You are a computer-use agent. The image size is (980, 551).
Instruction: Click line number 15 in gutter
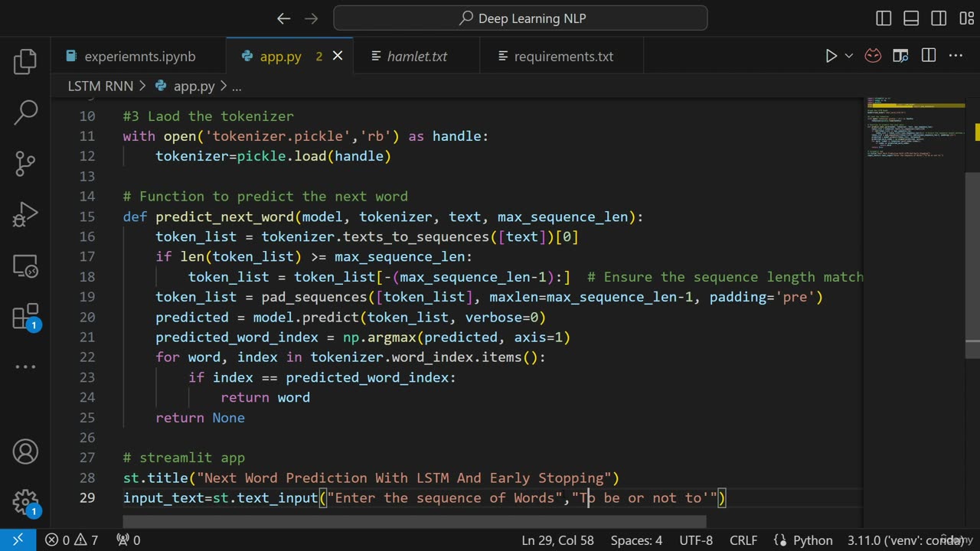[87, 217]
